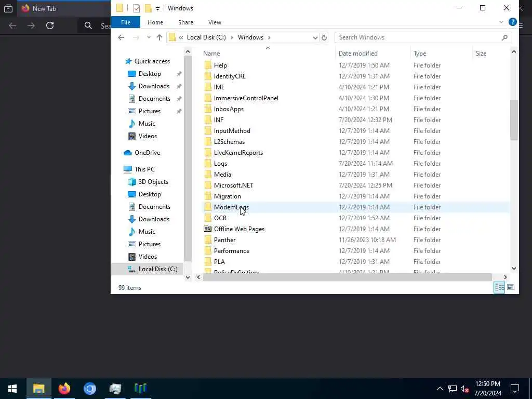Select the LiveKernelReports folder
Image resolution: width=532 pixels, height=399 pixels.
coord(238,153)
